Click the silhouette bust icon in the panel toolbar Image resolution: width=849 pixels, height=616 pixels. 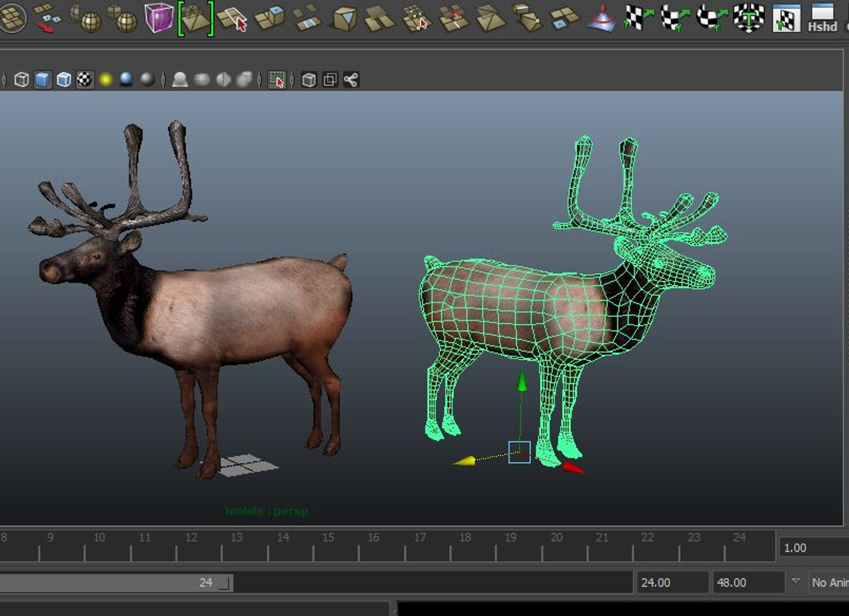click(180, 80)
